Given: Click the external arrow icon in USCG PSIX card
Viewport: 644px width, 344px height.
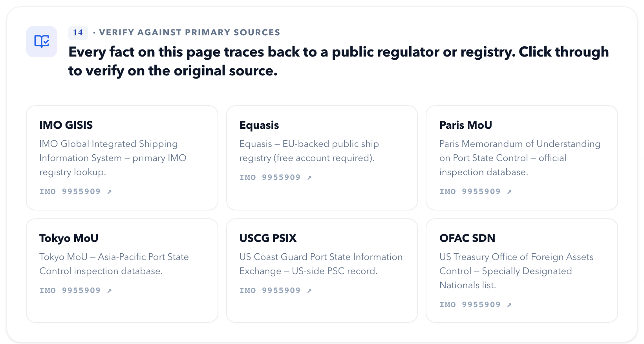Looking at the screenshot, I should coord(309,291).
